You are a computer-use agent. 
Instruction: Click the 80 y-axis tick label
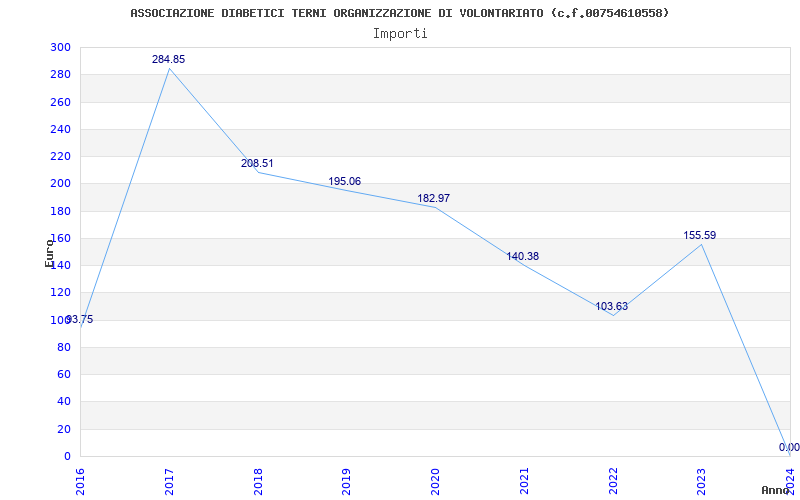tap(63, 347)
